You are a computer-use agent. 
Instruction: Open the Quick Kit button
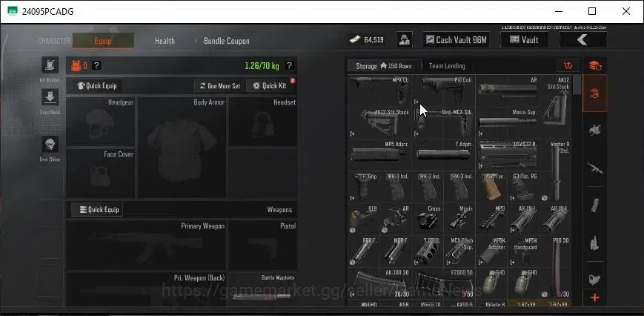(x=270, y=86)
